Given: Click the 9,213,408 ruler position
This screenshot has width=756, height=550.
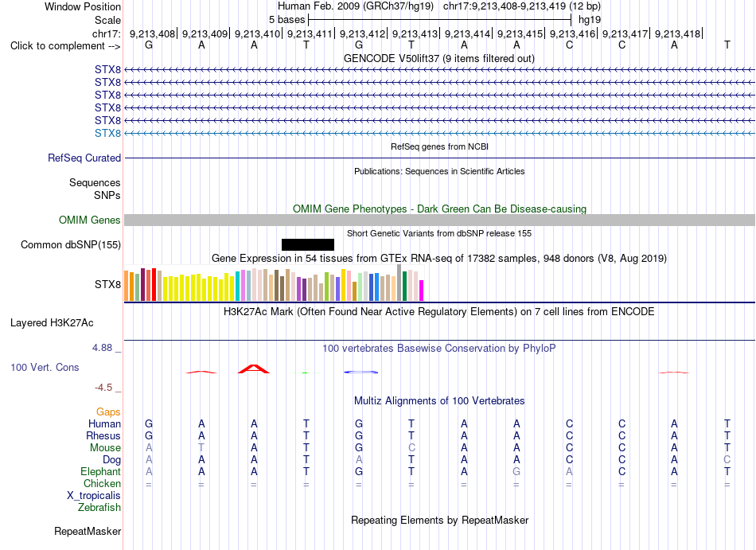Looking at the screenshot, I should point(152,33).
